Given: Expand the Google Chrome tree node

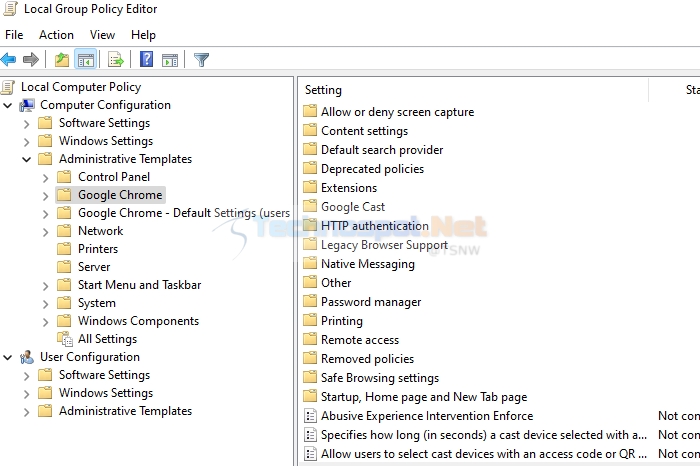Looking at the screenshot, I should [x=46, y=196].
